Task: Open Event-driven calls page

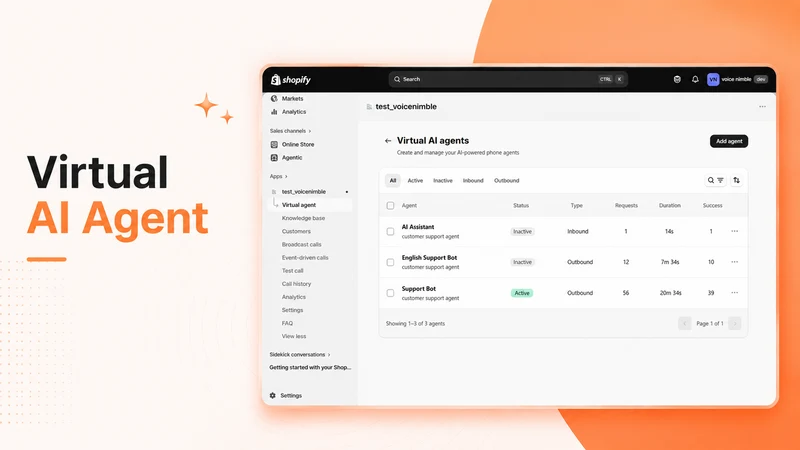Action: point(305,258)
